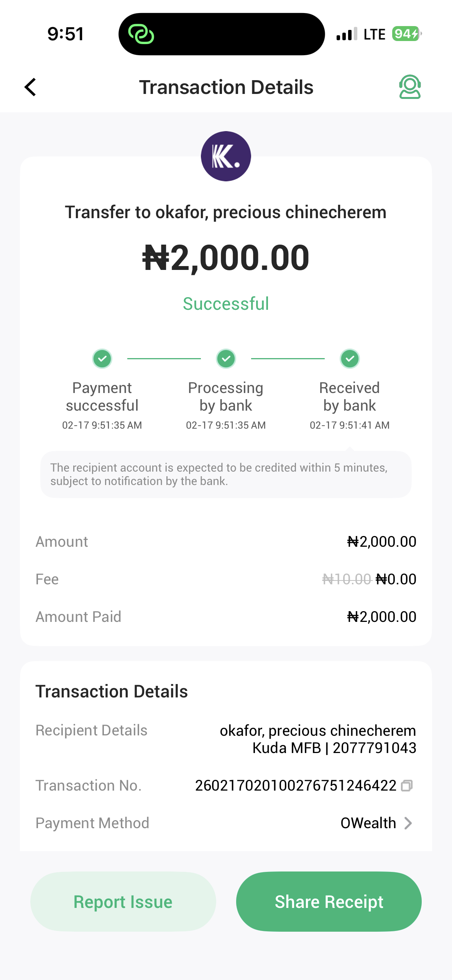Tap the progress line between Processing and Received

tap(288, 359)
